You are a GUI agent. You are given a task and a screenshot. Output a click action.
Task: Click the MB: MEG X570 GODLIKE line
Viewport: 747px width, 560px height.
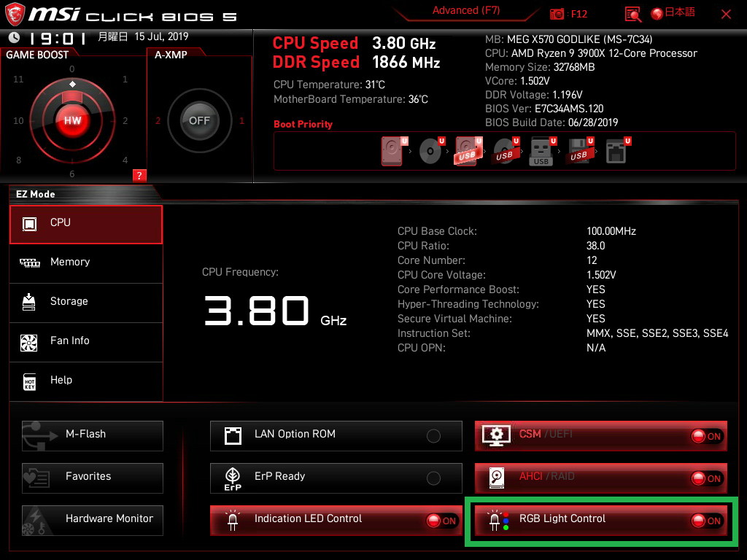(x=569, y=39)
